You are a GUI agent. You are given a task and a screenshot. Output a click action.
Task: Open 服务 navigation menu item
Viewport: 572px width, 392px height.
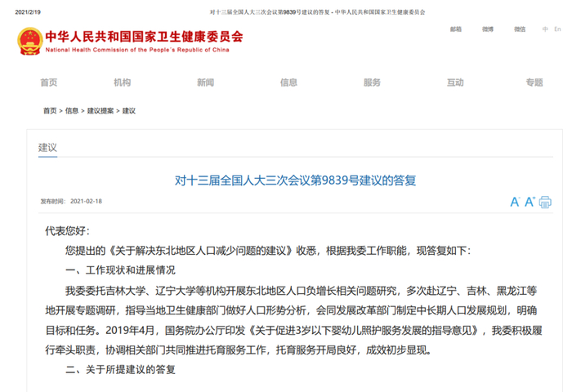tap(372, 82)
